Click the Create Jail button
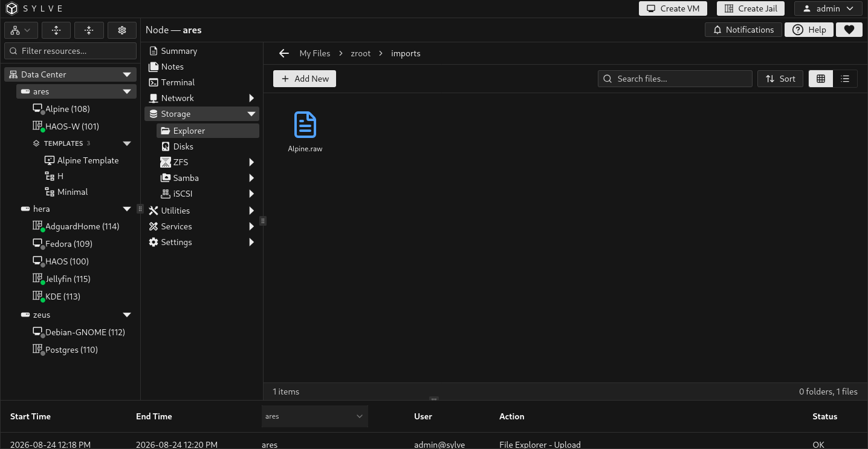This screenshot has width=868, height=449. click(x=751, y=8)
